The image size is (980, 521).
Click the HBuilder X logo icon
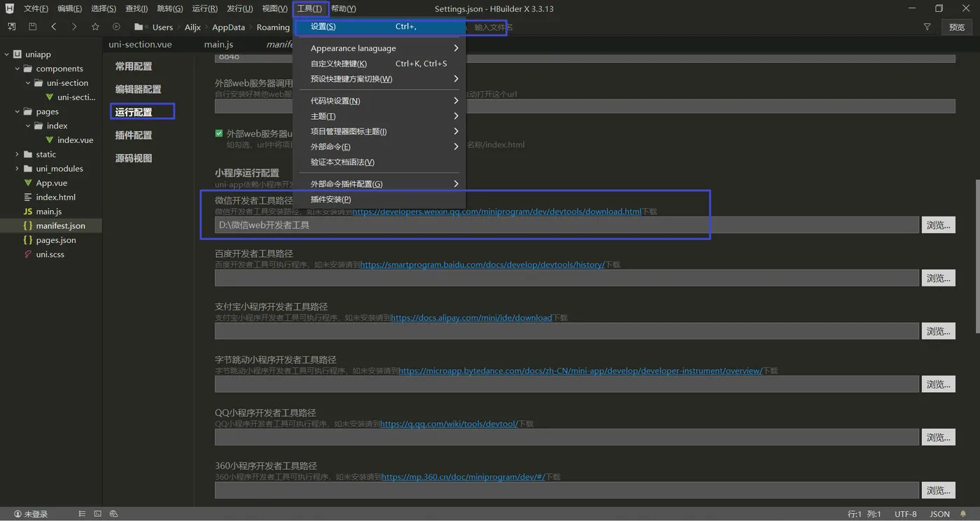pyautogui.click(x=9, y=8)
